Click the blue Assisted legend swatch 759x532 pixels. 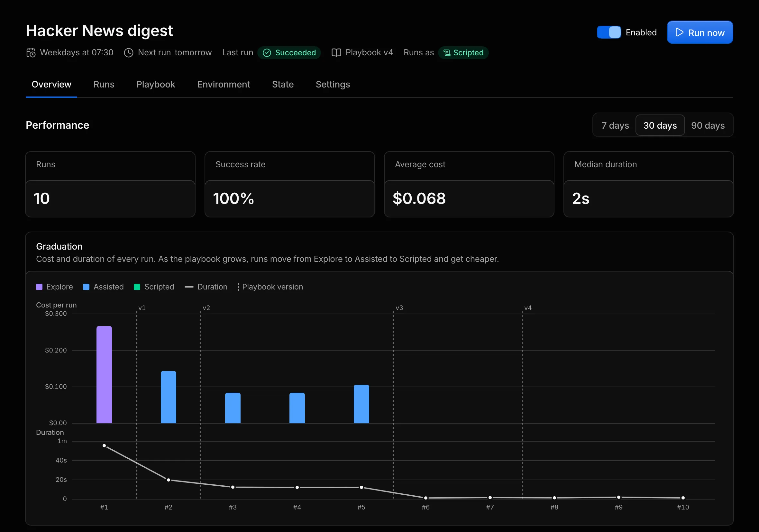tap(86, 287)
